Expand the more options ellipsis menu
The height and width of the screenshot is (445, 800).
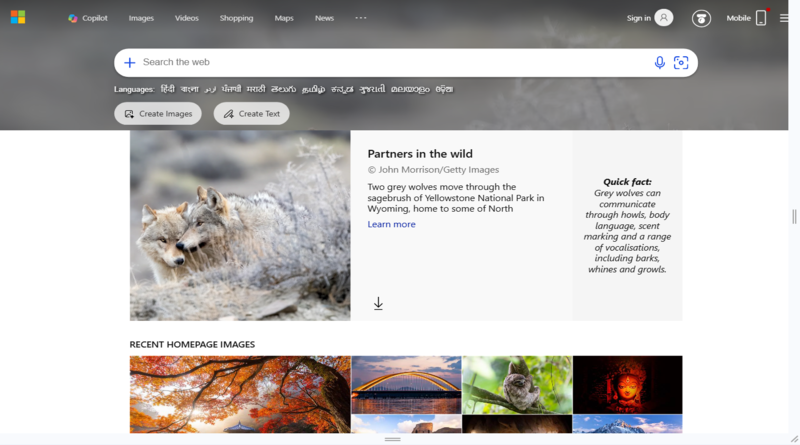coord(361,18)
